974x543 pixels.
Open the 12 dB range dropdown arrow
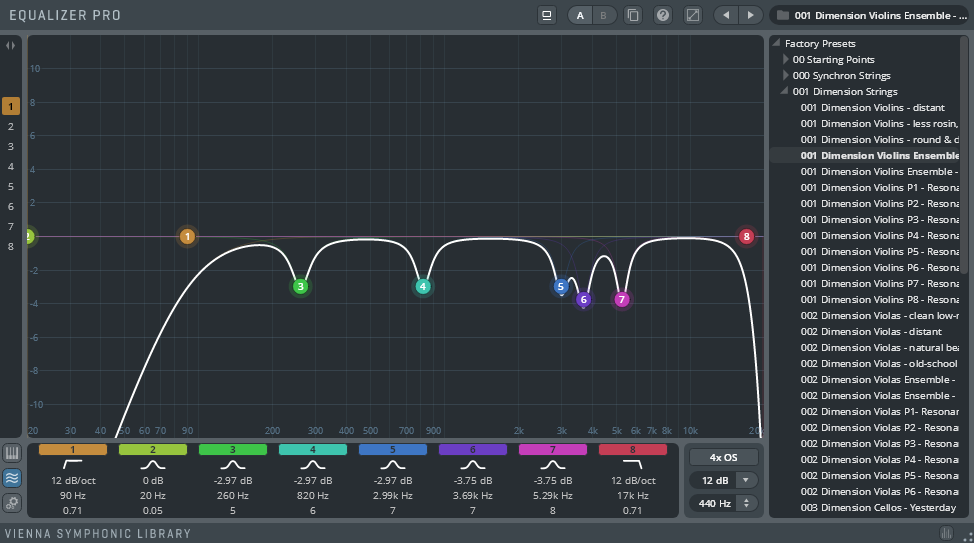(x=745, y=480)
